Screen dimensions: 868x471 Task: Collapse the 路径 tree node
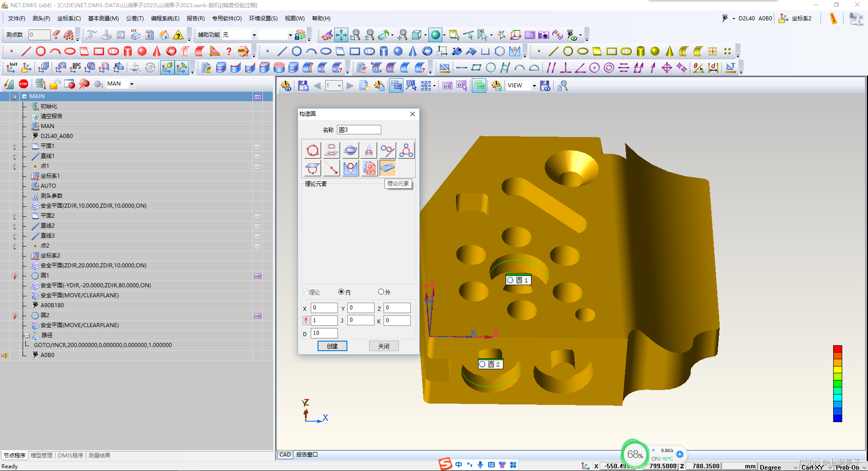point(28,335)
